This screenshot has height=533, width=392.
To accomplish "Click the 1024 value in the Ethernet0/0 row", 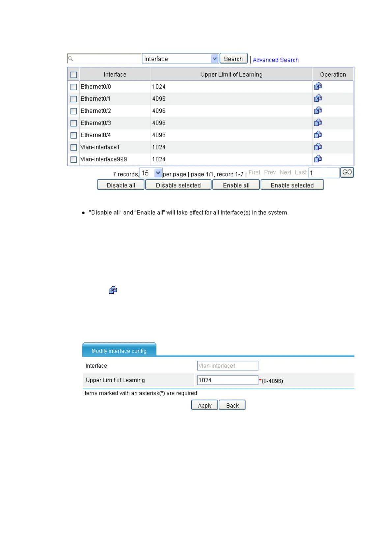I will [159, 87].
